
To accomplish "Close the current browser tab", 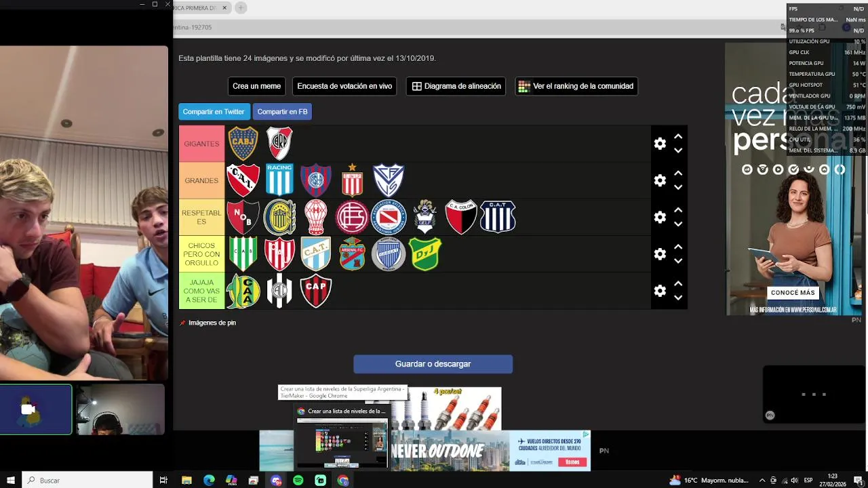I will pos(224,8).
